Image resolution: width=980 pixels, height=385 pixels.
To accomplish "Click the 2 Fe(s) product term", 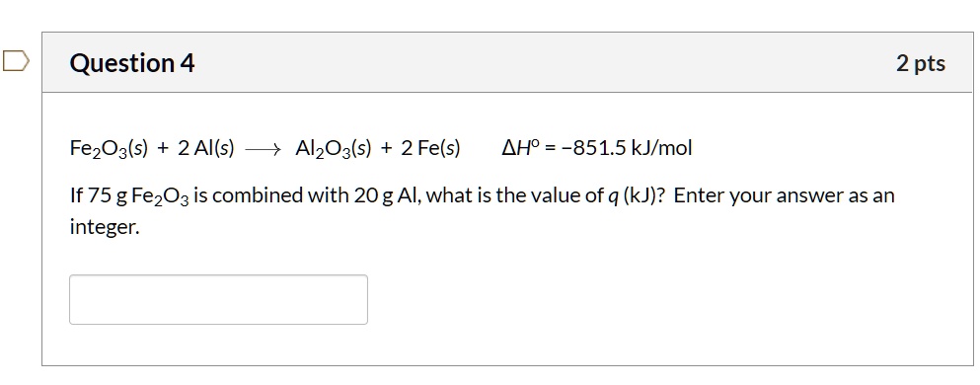I will coord(430,148).
